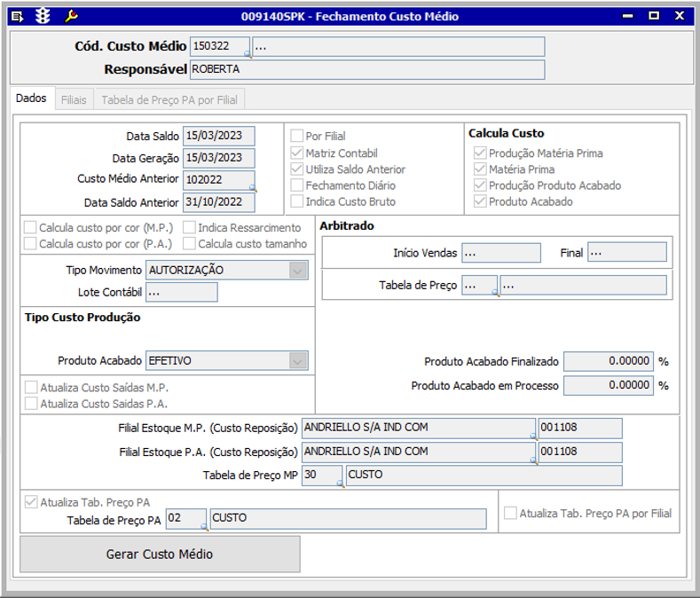Click the form menu icon in title bar
Screen dimensions: 700x598
coord(17,16)
